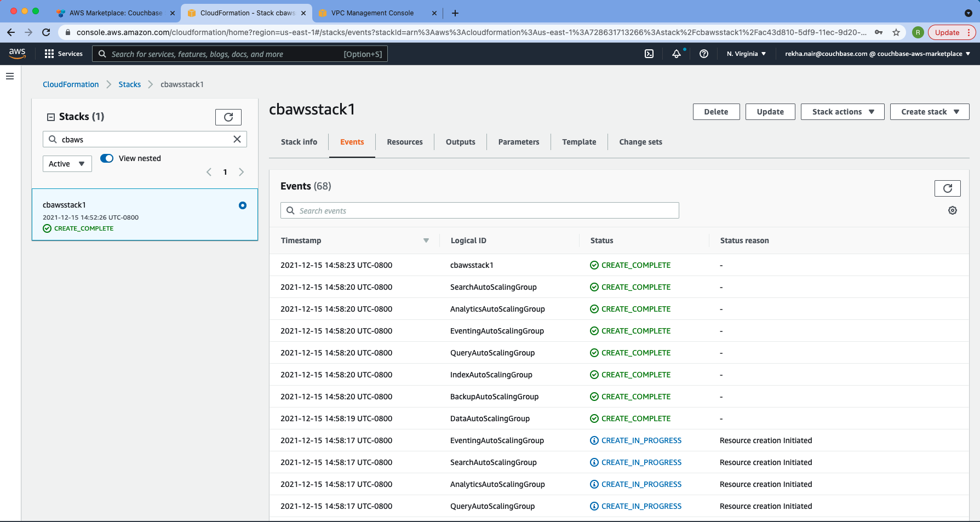Open the N. Virginia region dropdown
This screenshot has width=980, height=522.
746,53
